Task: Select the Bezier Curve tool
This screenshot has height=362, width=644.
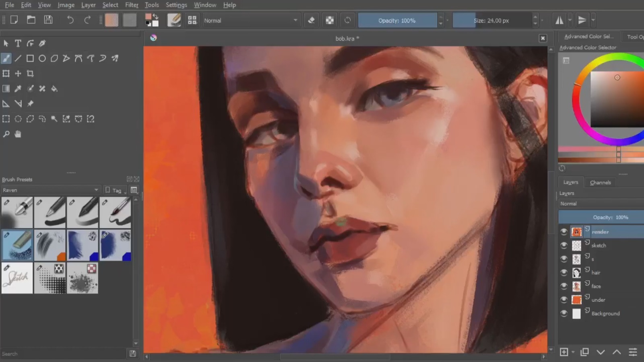Action: pos(78,58)
